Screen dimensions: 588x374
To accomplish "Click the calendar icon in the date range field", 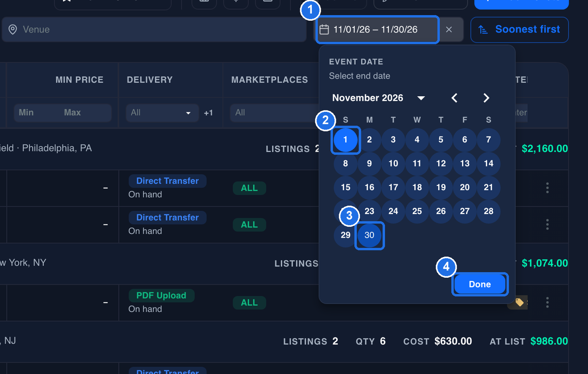I will click(x=324, y=30).
